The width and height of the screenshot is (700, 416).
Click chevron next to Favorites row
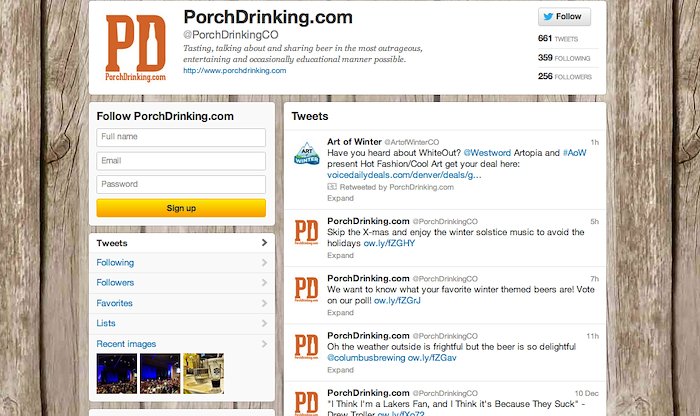[x=264, y=303]
